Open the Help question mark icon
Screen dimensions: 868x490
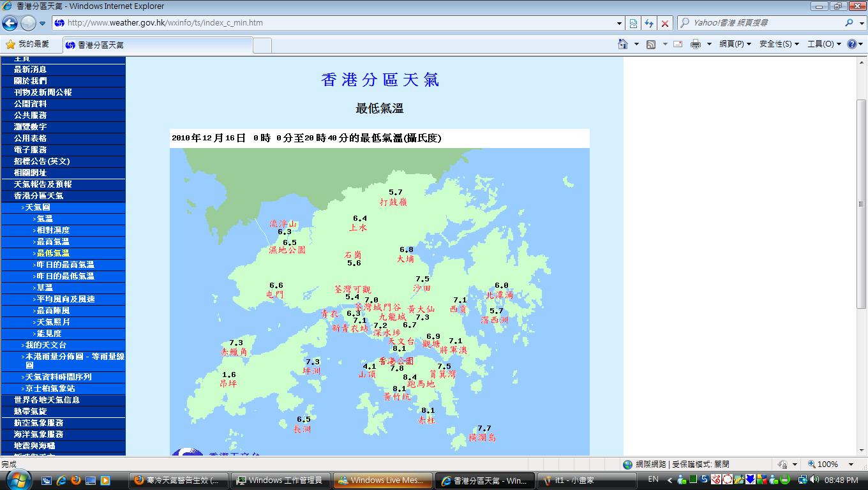pos(851,44)
